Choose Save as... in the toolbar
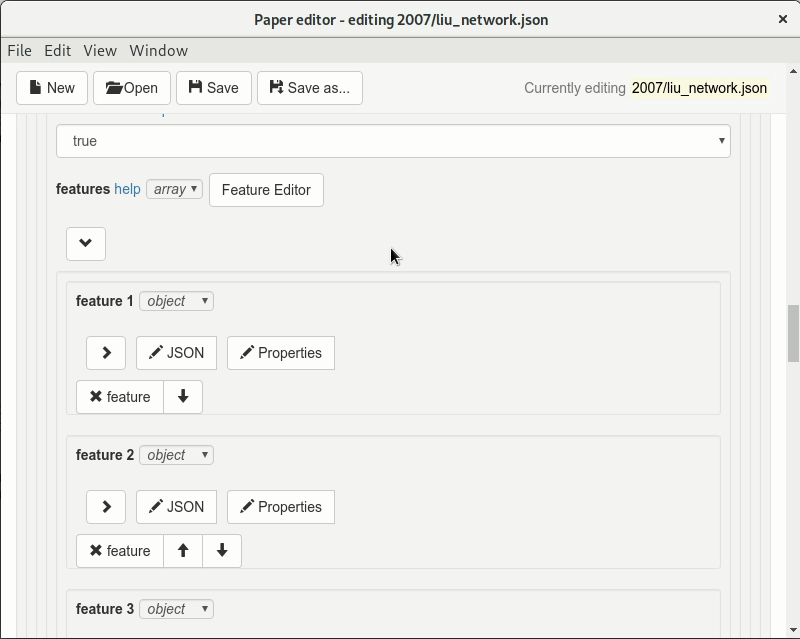 pos(310,88)
